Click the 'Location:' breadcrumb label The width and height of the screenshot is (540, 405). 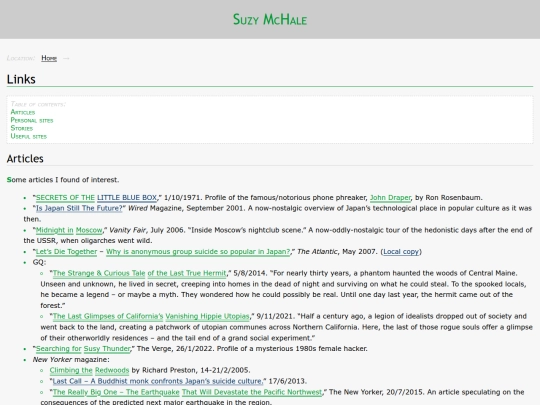point(21,58)
